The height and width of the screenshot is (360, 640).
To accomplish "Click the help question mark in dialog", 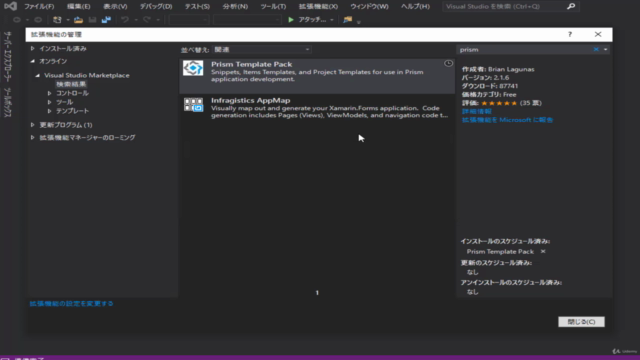I will click(570, 34).
